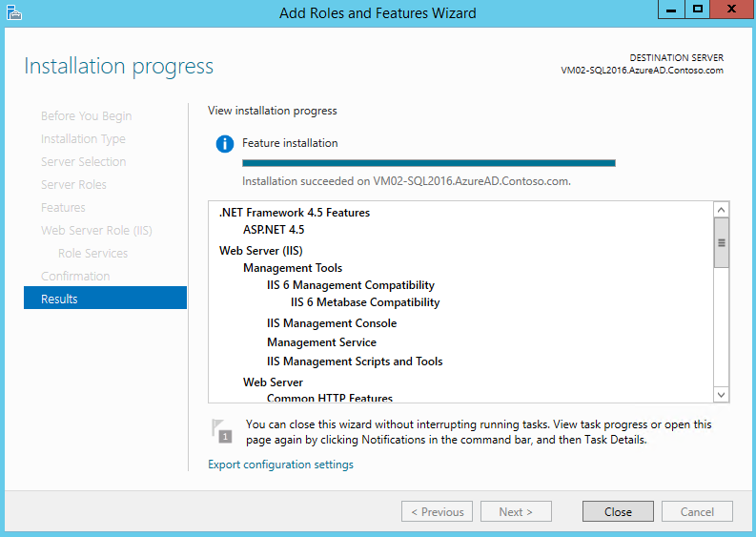Click 'Common HTTP Features' entry

click(330, 398)
